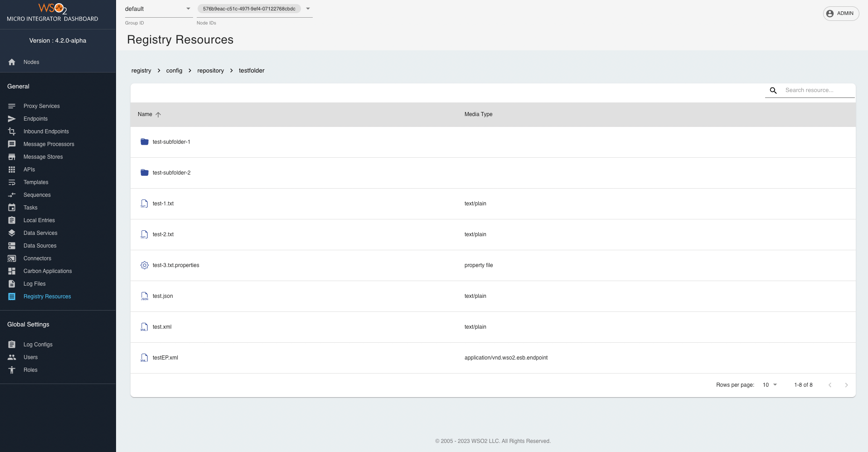The height and width of the screenshot is (452, 868).
Task: Click the Endpoints arrow icon
Action: [12, 119]
